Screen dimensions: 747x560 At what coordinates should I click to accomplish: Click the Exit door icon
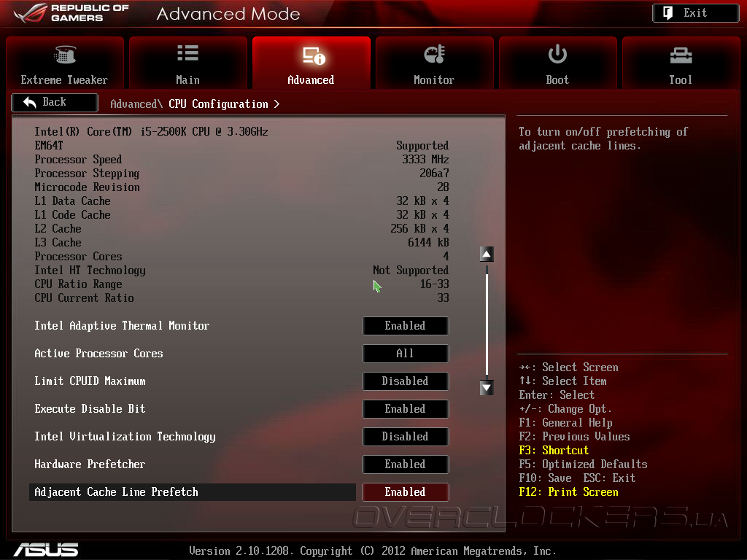click(x=668, y=13)
